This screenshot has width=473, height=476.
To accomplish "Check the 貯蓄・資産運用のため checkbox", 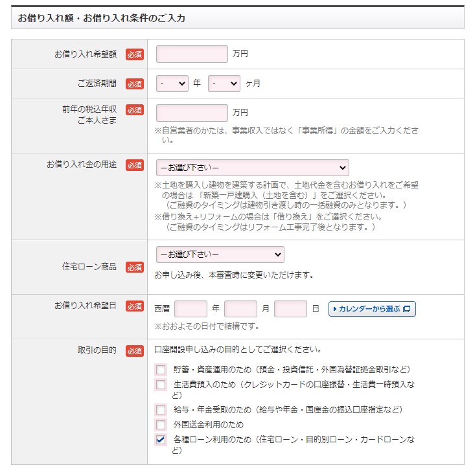I will coord(161,370).
